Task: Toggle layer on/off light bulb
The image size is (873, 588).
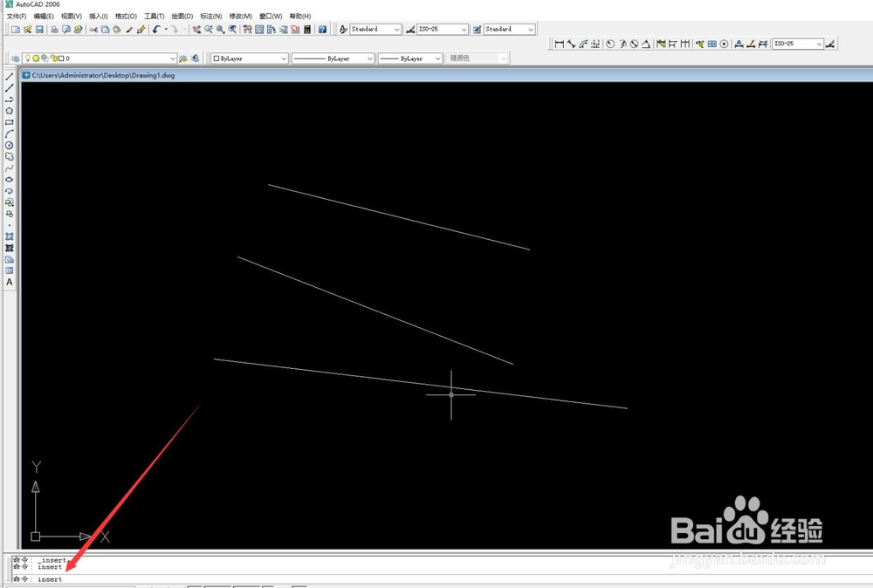Action: tap(27, 58)
